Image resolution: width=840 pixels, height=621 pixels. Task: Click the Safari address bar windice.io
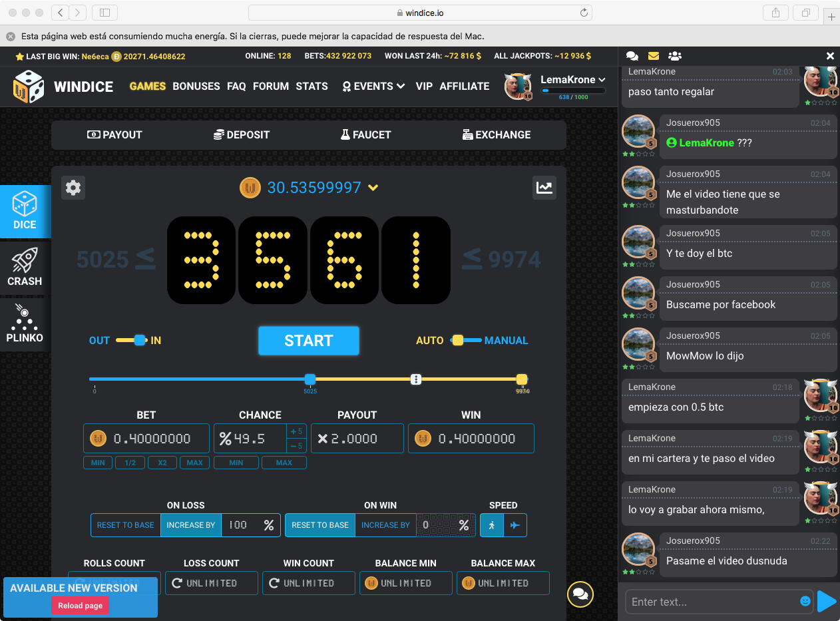pos(420,13)
